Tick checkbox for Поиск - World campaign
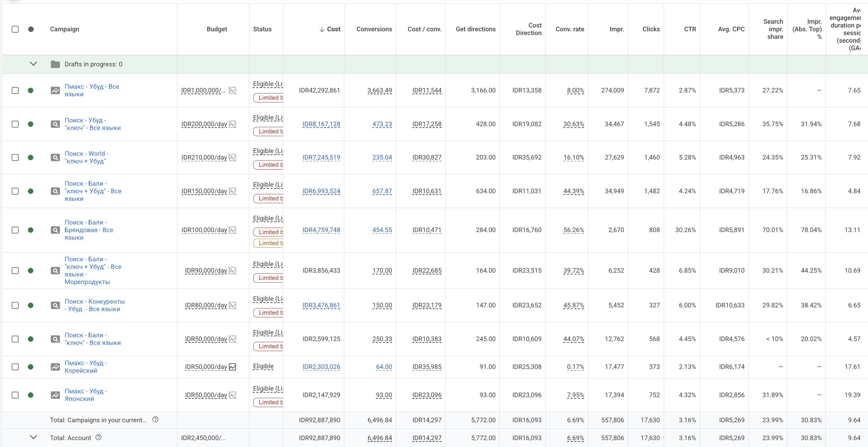This screenshot has height=447, width=868. 15,157
